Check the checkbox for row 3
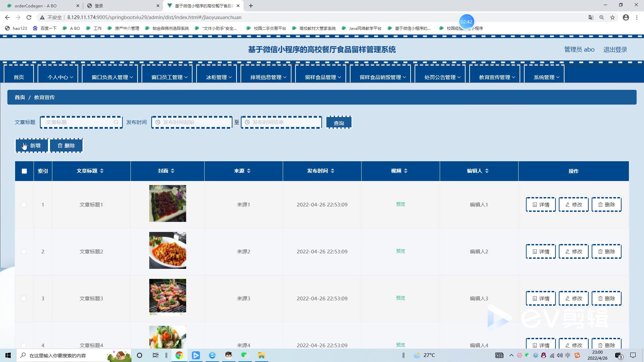This screenshot has width=644, height=362. pyautogui.click(x=23, y=298)
